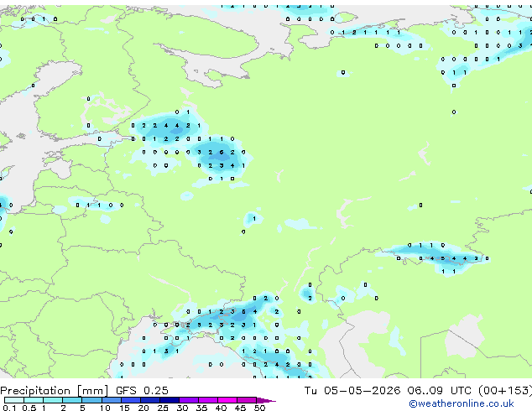Click the '35' legend scale label
This screenshot has height=411, width=532.
(202, 408)
